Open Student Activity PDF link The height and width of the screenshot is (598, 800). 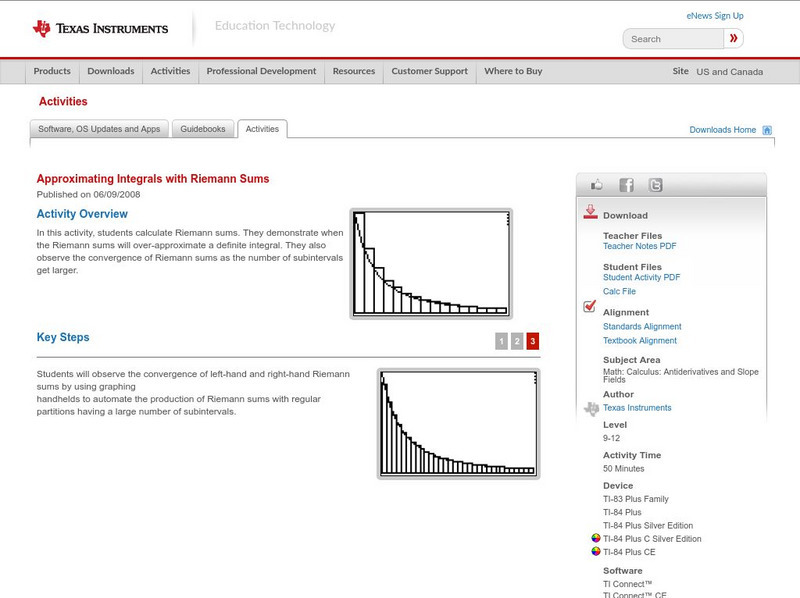(641, 277)
